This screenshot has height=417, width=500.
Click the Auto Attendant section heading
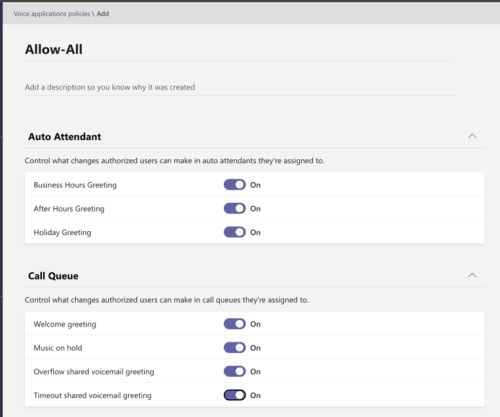coord(65,137)
